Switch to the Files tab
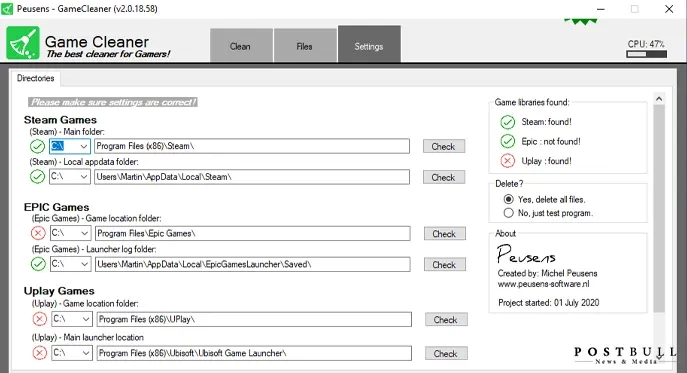 tap(305, 46)
